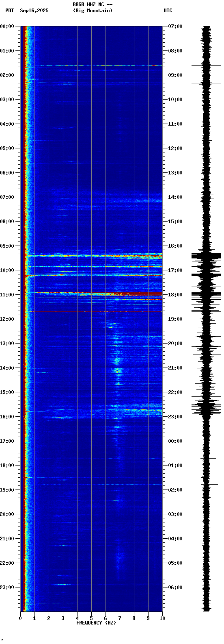Image resolution: width=224 pixels, height=644 pixels.
Task: Click the UTC '17:00' time tick label
Action: 175,270
